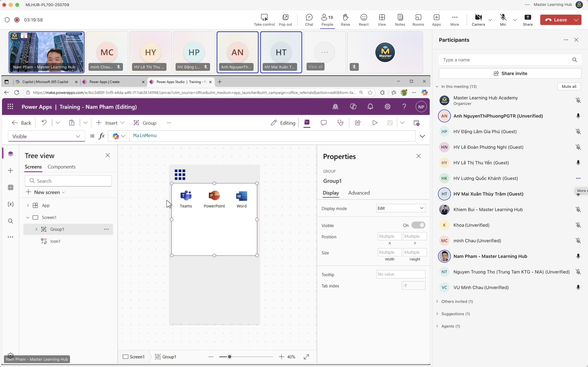This screenshot has height=367, width=588.
Task: Click the Mute all button
Action: [569, 86]
